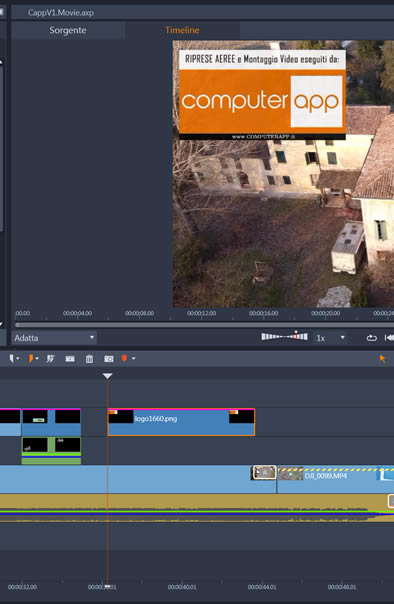Expand the red marker dropdown arrow

(x=134, y=359)
